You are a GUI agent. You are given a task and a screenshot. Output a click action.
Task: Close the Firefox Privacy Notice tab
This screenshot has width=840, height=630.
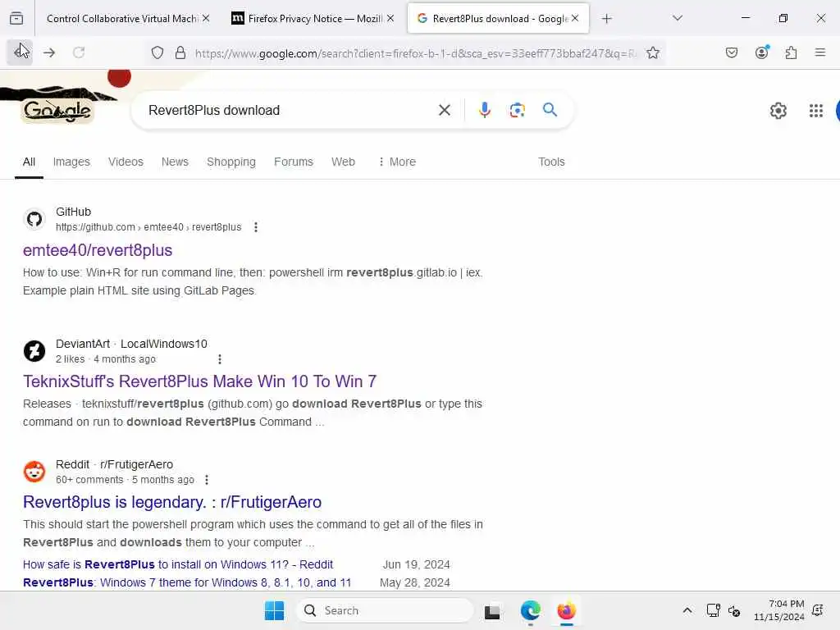[x=390, y=19]
